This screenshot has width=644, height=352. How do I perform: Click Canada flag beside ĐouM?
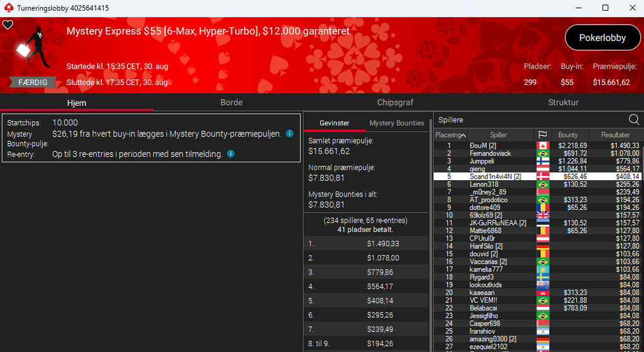click(x=543, y=145)
